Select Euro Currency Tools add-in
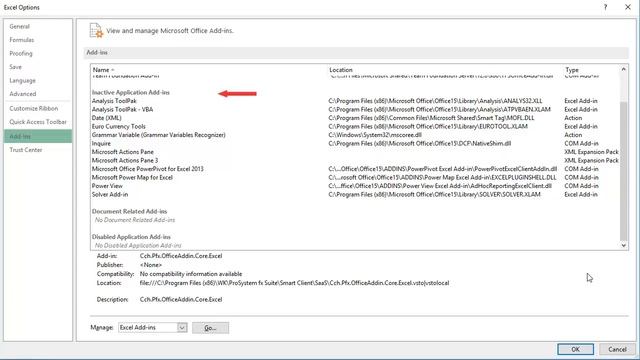This screenshot has height=360, width=640. point(355,127)
